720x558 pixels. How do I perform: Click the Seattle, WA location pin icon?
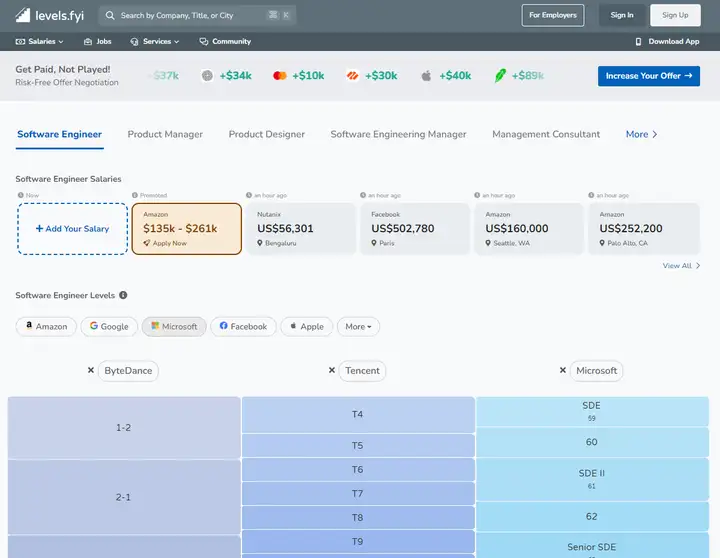point(488,243)
